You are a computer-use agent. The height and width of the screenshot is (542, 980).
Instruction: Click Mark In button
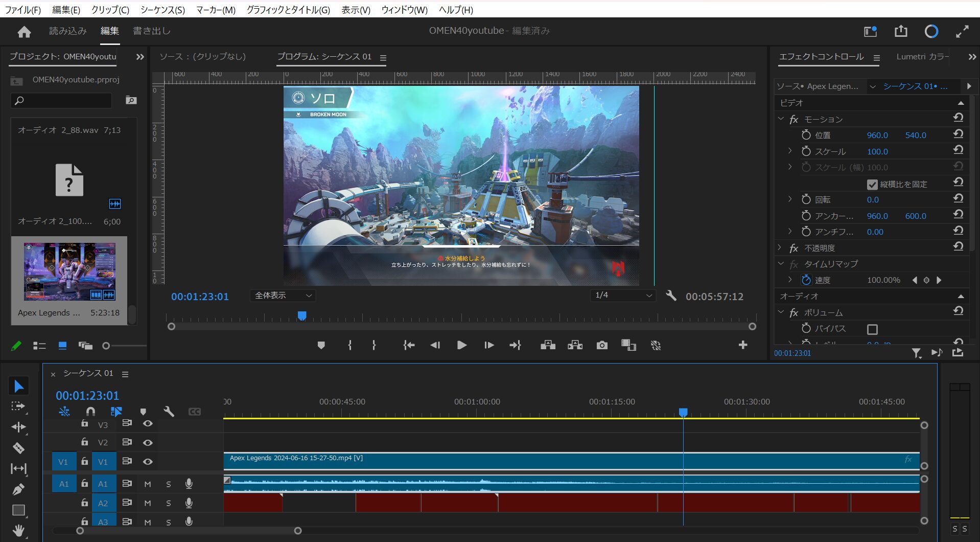(x=349, y=346)
